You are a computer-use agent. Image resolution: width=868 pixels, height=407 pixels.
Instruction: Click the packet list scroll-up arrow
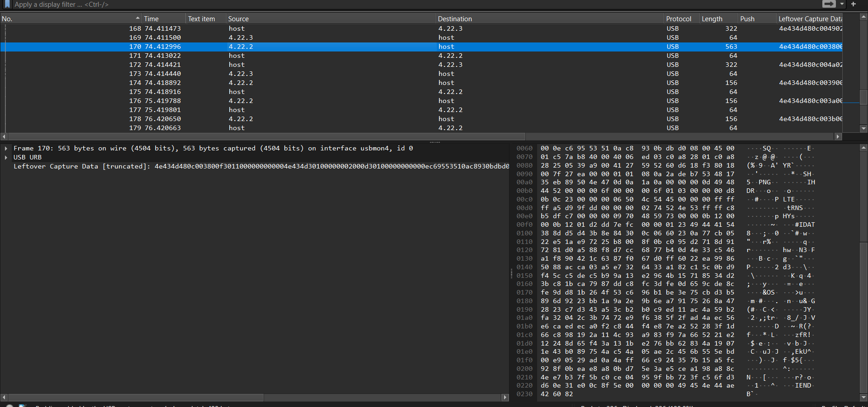(x=863, y=17)
